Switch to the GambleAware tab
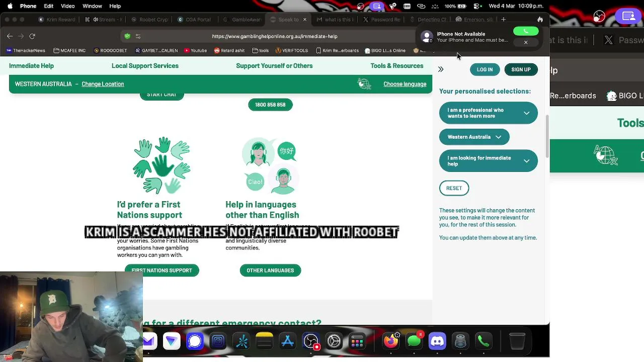This screenshot has width=644, height=362. click(x=242, y=20)
